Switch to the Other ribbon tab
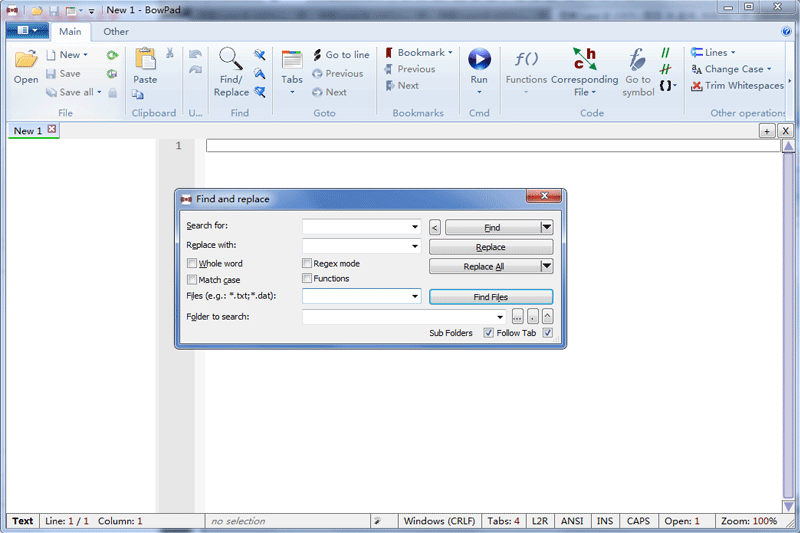 tap(116, 32)
